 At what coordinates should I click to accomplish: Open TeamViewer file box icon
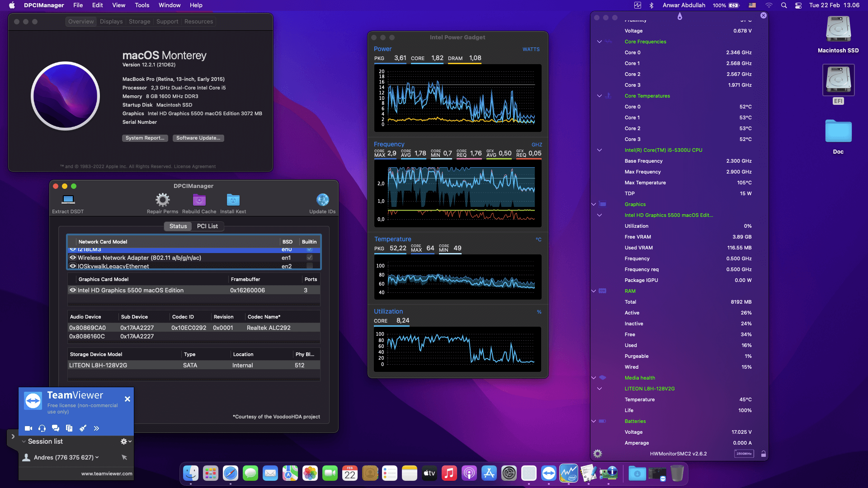pyautogui.click(x=69, y=428)
